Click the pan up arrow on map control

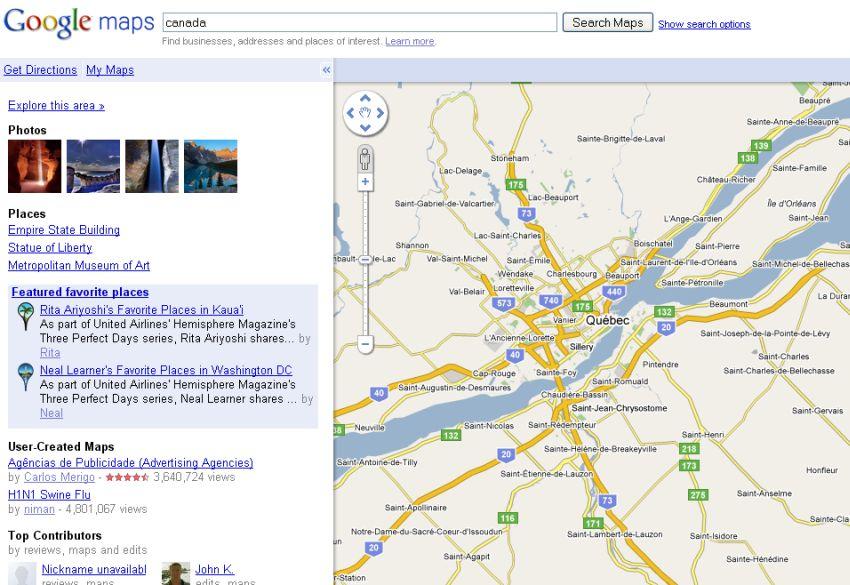click(x=365, y=98)
